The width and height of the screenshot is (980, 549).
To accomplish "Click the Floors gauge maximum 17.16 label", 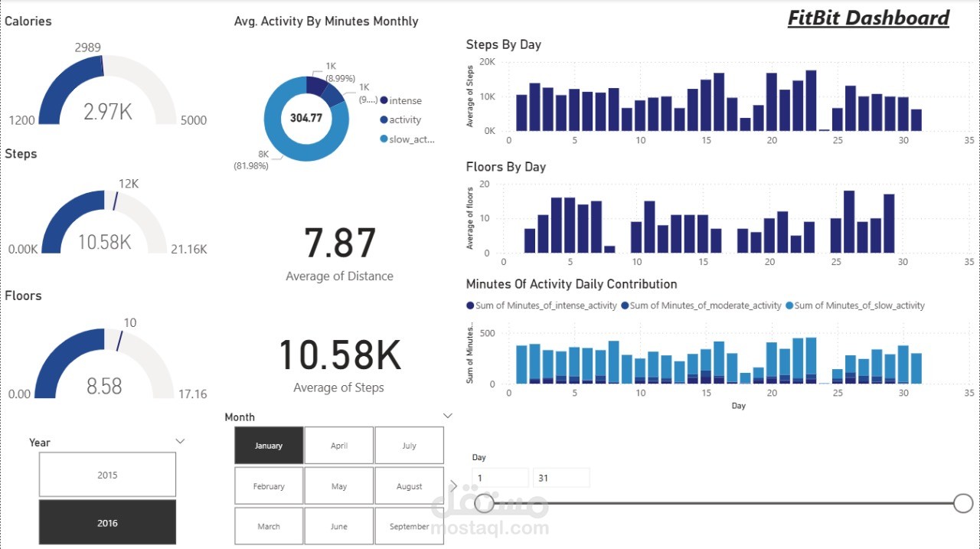I will coord(193,394).
